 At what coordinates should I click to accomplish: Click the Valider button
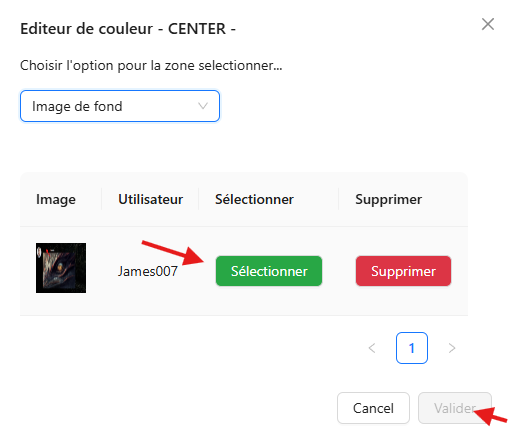point(455,408)
